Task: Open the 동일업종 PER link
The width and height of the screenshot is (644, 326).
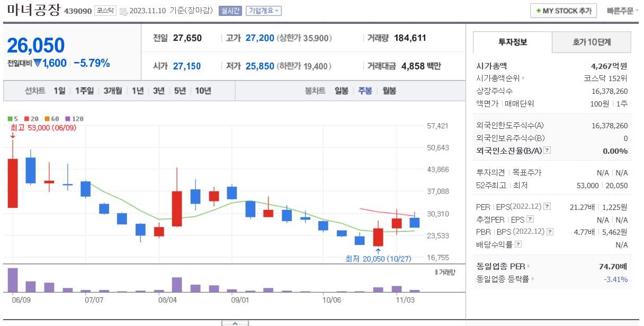Action: pos(503,266)
